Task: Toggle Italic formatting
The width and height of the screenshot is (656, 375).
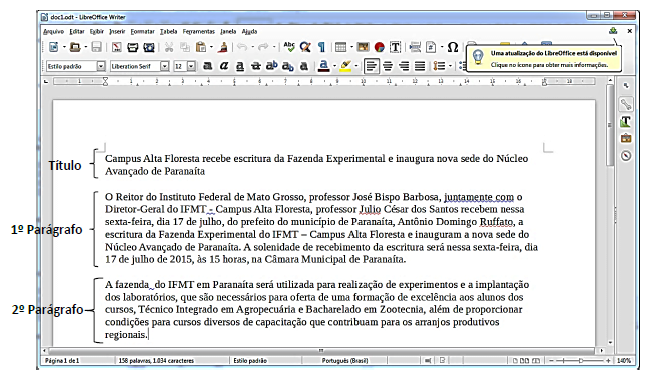Action: tap(224, 66)
